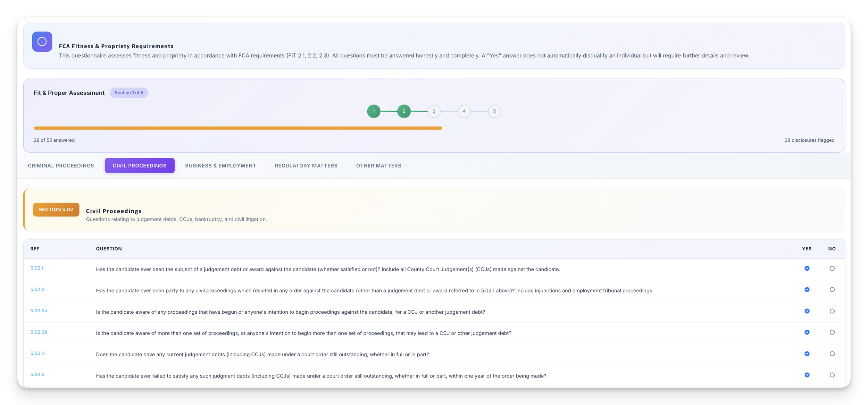The width and height of the screenshot is (868, 405).
Task: Click the orange answered progress bar
Action: coord(237,128)
